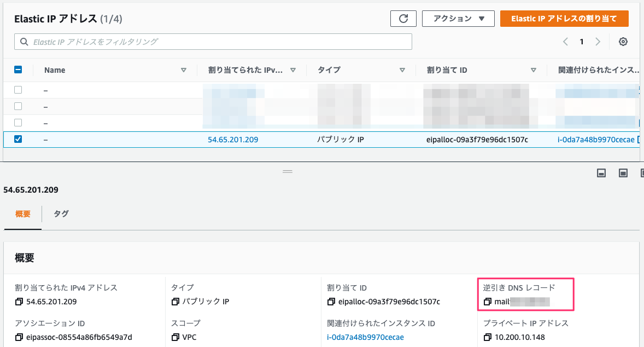Copy the VPC scope value
Screen dimensions: 644x347
[x=174, y=338]
